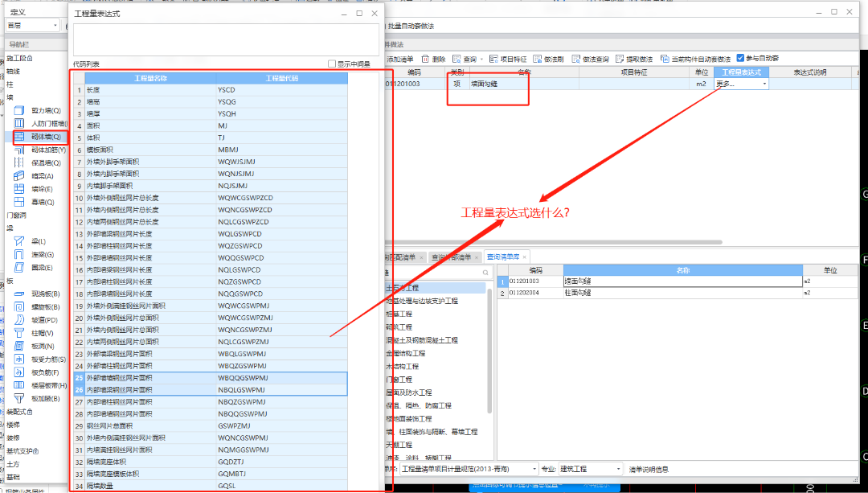Select 板负筋(F) component
868x493 pixels.
tap(45, 373)
